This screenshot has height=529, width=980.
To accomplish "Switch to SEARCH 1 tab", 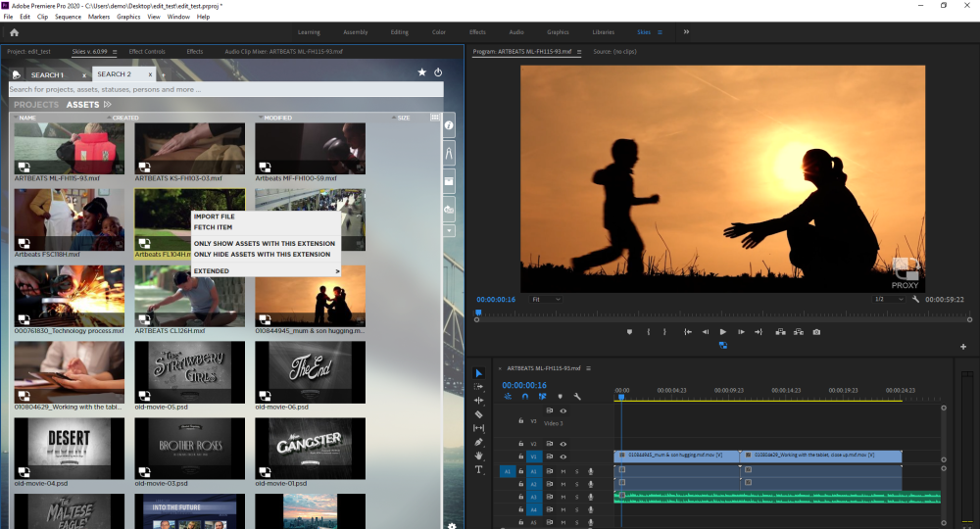I will pyautogui.click(x=47, y=74).
